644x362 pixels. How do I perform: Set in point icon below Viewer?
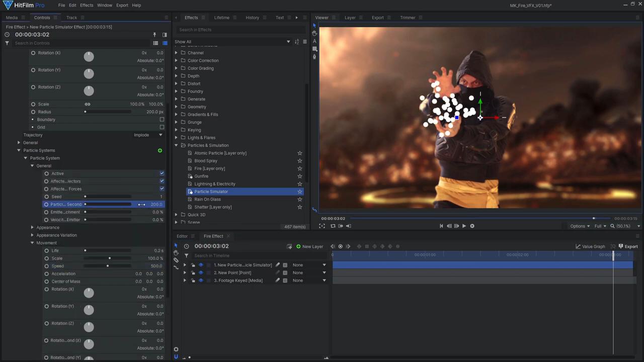point(341,226)
